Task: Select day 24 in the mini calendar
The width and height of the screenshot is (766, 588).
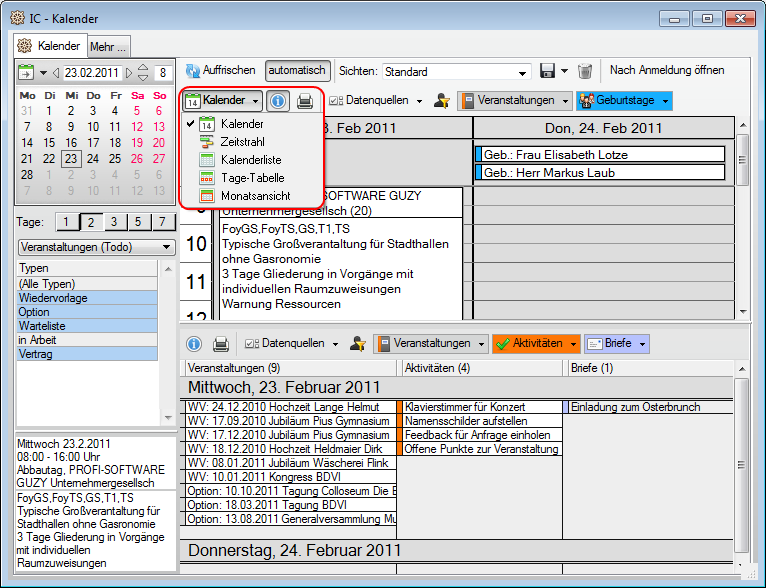Action: (x=91, y=159)
